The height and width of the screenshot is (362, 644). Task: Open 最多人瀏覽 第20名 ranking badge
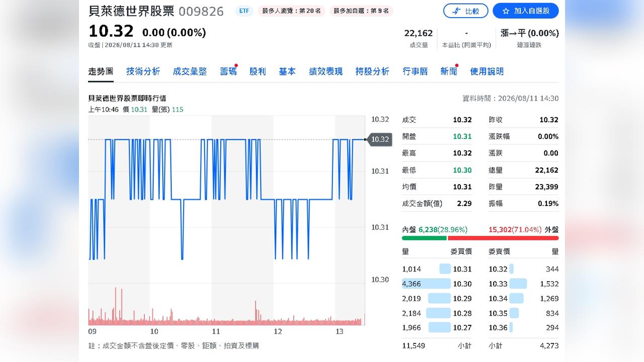pos(291,11)
